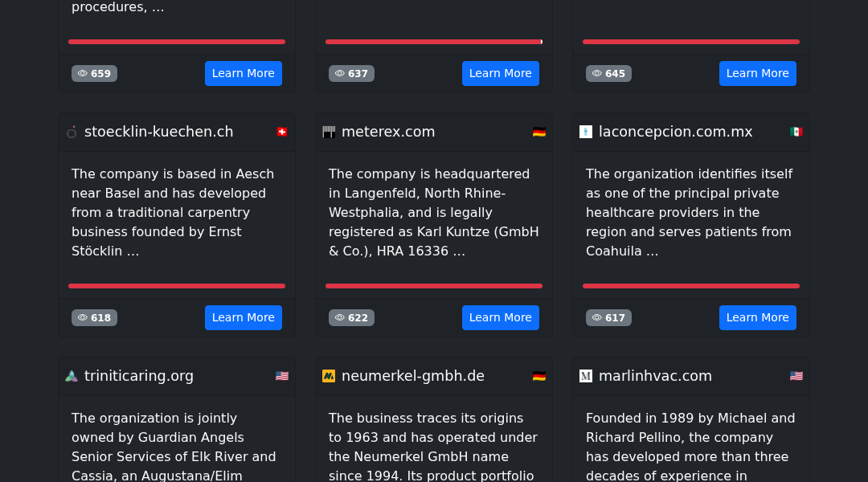Open the triniticaring.org title

139,376
